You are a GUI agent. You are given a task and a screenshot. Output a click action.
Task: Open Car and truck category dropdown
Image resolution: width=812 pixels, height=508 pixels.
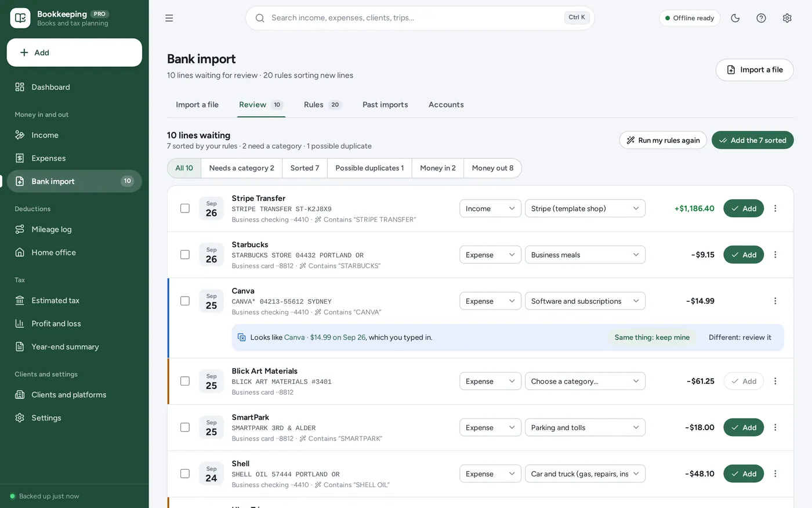[585, 474]
